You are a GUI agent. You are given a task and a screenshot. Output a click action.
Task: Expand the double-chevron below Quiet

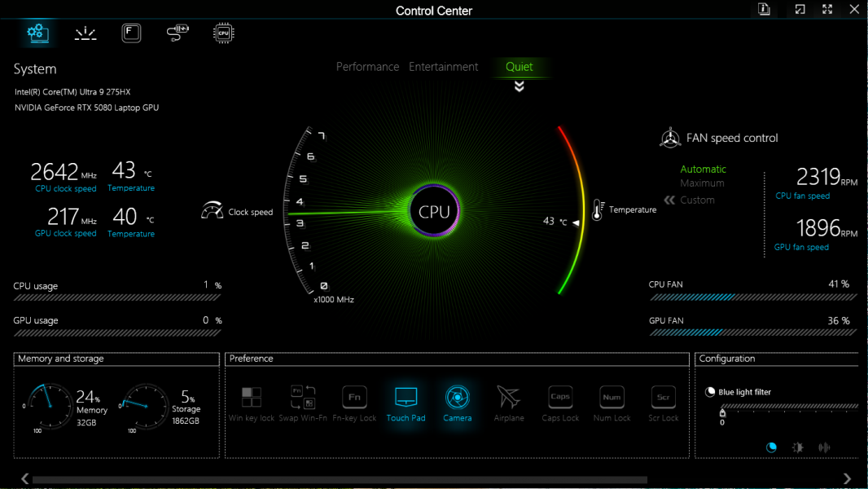[x=519, y=86]
